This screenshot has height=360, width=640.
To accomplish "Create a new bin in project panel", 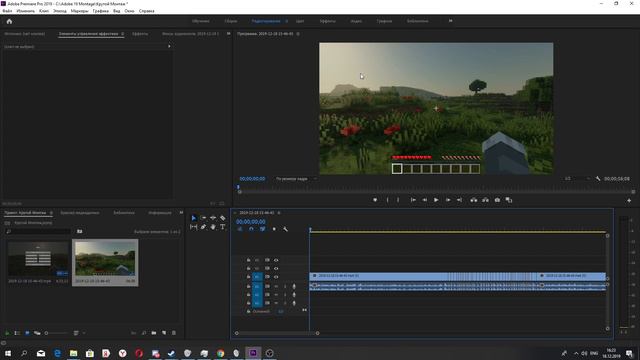I will (x=154, y=333).
